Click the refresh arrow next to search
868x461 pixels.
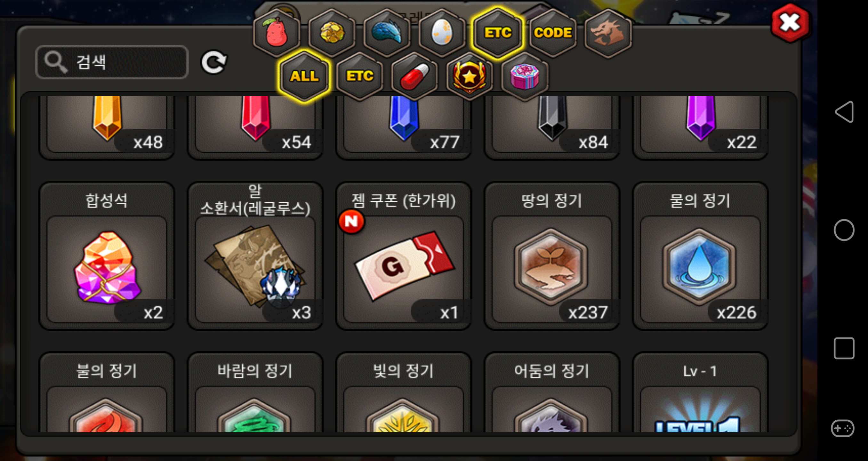tap(213, 62)
